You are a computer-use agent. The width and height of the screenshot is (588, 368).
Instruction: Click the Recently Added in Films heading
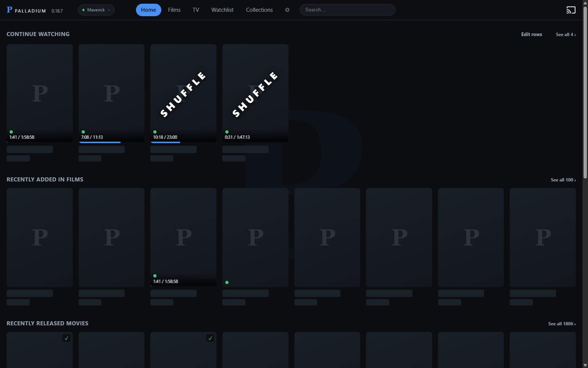click(x=45, y=179)
